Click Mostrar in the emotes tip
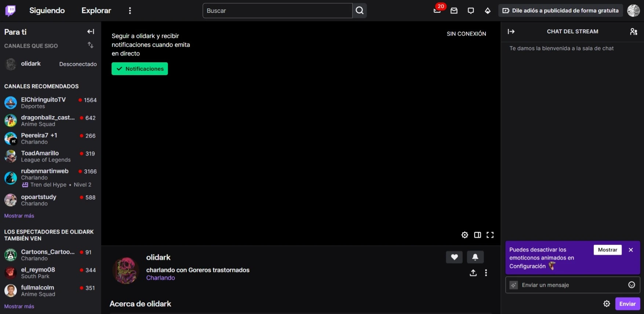The image size is (644, 314). coord(608,250)
